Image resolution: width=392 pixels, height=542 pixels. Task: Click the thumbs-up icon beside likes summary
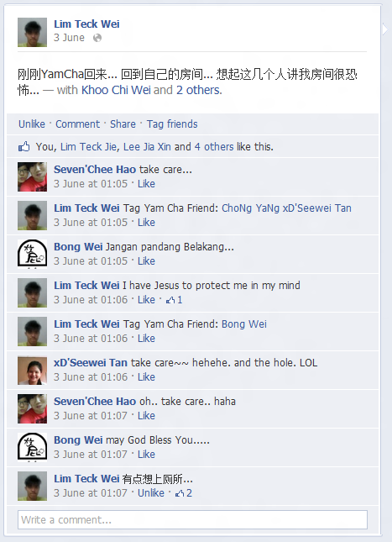point(24,147)
